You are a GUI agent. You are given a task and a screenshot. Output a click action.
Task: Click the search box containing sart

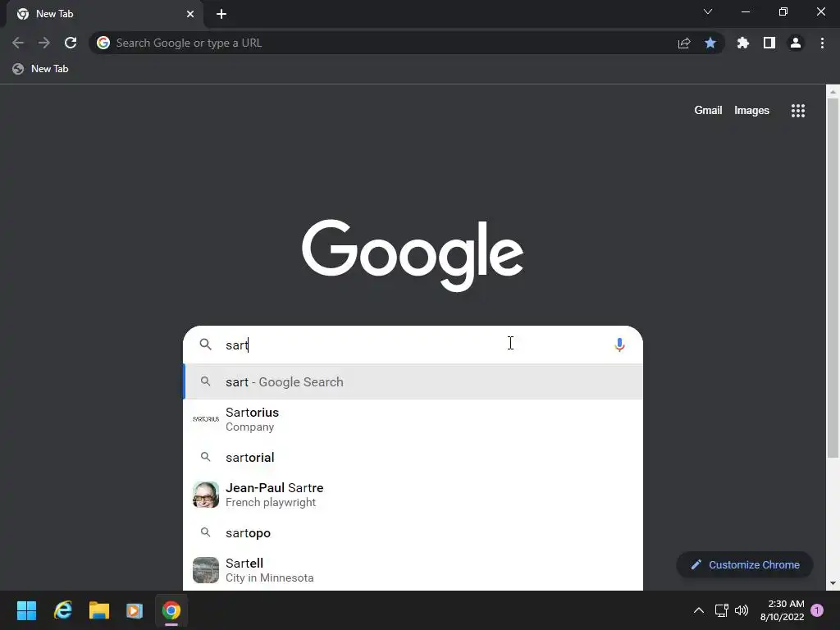click(413, 345)
